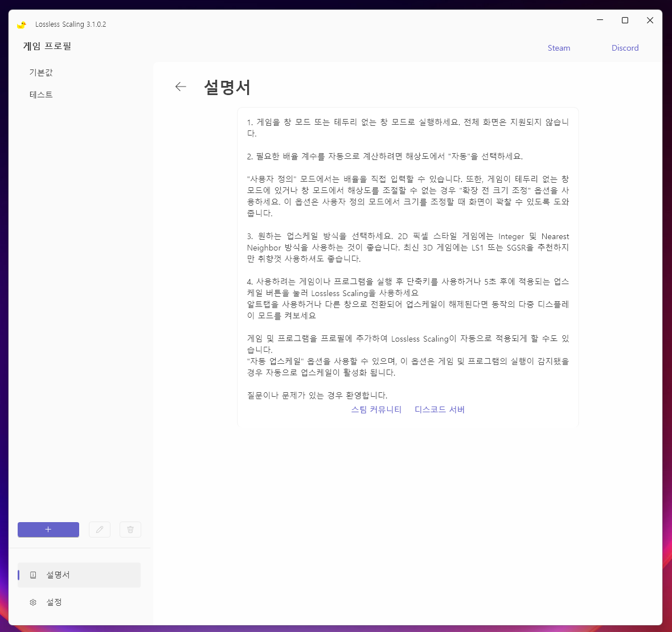Select the 기본값 profile
672x632 pixels.
click(40, 72)
